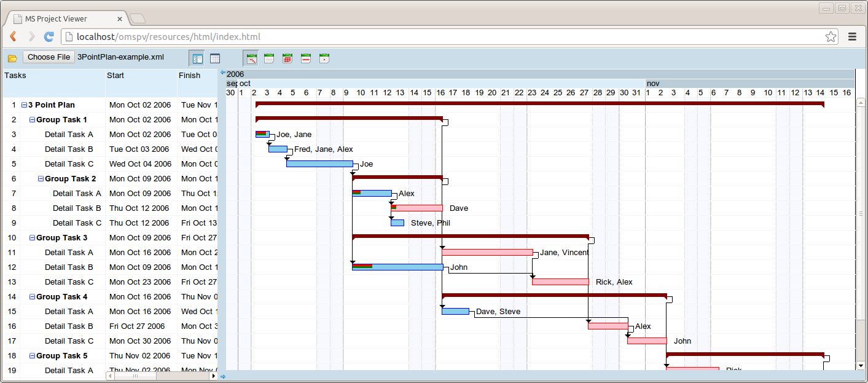
Task: Open the Chrome hamburger menu
Action: (x=853, y=37)
